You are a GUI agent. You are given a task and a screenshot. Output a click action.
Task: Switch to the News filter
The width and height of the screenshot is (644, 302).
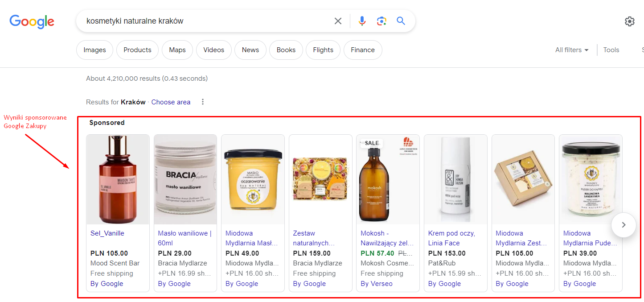tap(250, 50)
